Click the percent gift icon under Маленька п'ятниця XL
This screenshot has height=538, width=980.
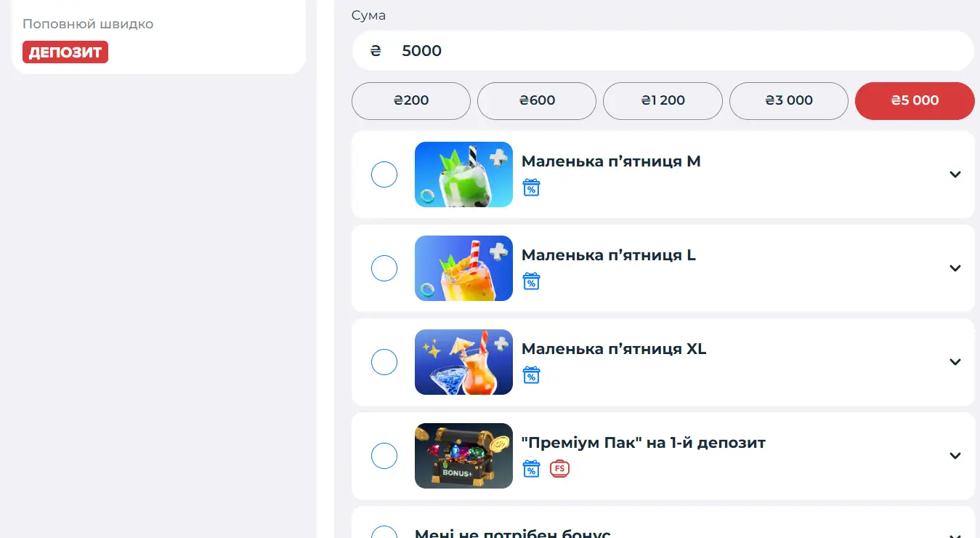click(x=531, y=375)
